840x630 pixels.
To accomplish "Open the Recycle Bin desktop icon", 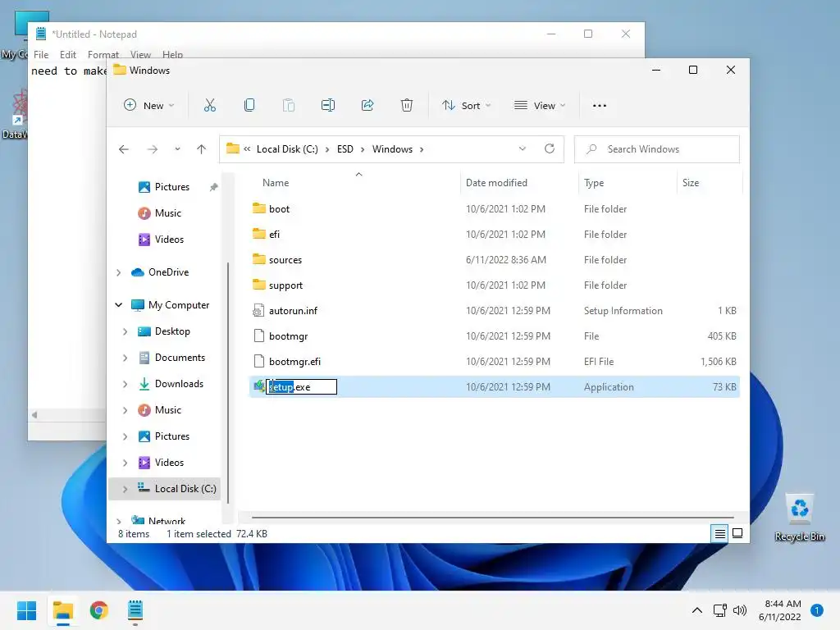I will click(800, 518).
